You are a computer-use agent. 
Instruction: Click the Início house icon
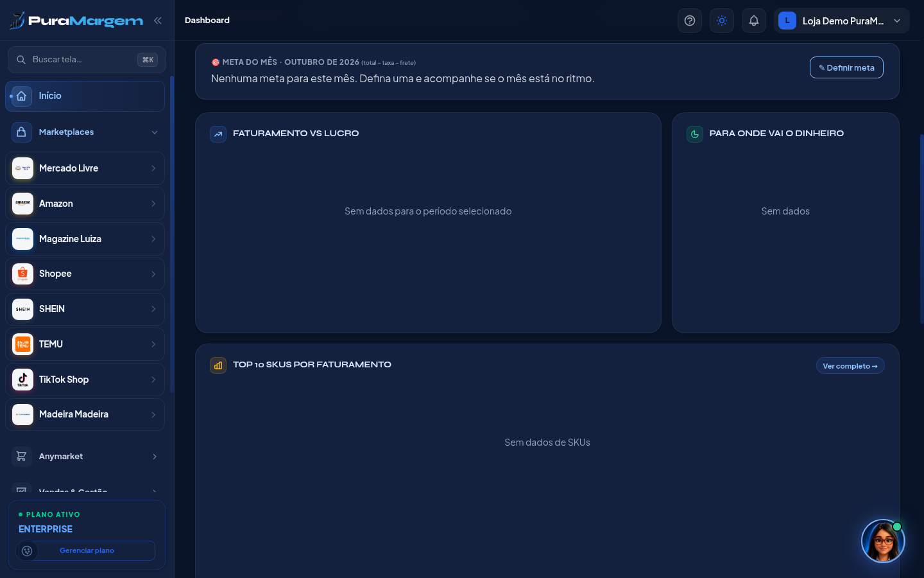click(21, 96)
